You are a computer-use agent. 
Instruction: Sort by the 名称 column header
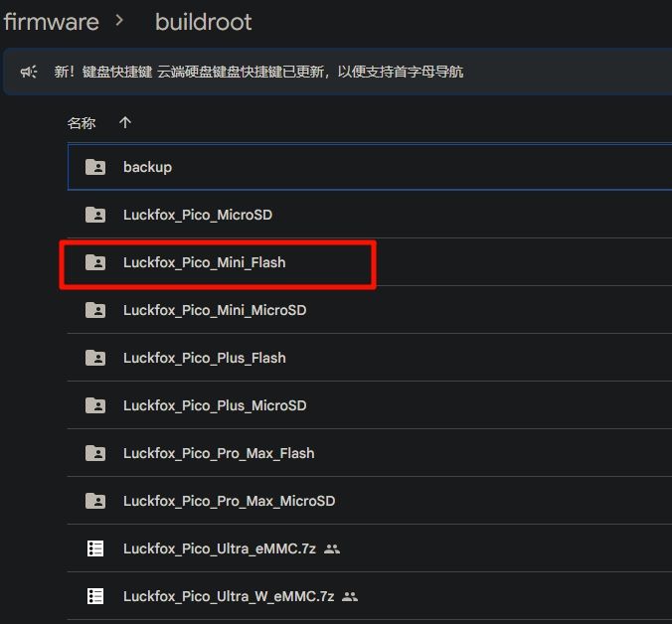tap(82, 123)
